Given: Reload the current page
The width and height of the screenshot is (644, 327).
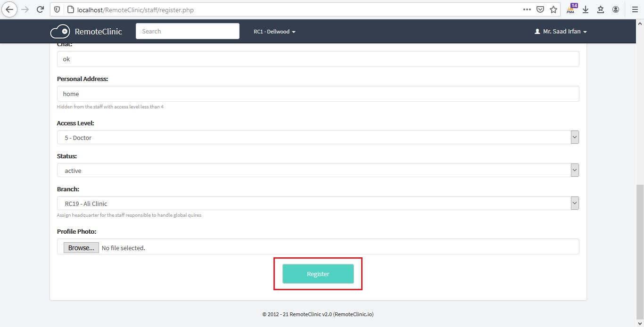Looking at the screenshot, I should pos(41,9).
